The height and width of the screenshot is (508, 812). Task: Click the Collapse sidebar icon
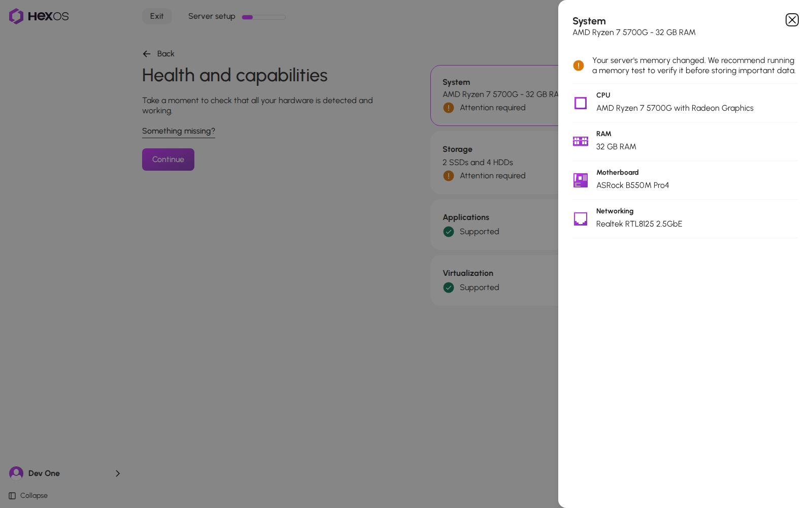tap(12, 496)
